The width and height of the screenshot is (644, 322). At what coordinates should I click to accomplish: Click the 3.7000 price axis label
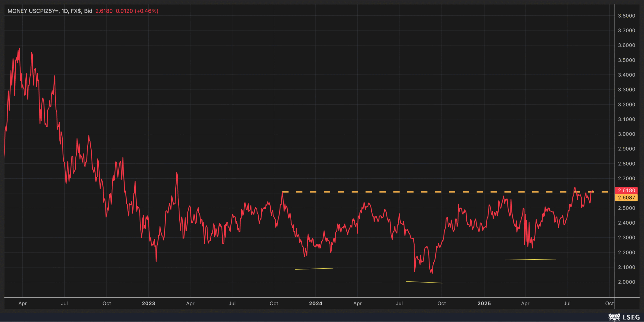click(x=626, y=30)
